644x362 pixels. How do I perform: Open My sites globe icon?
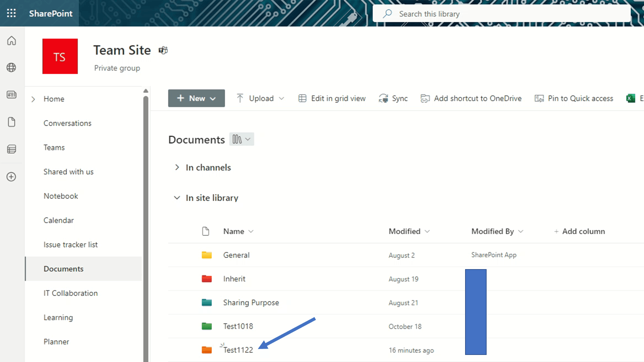point(11,67)
